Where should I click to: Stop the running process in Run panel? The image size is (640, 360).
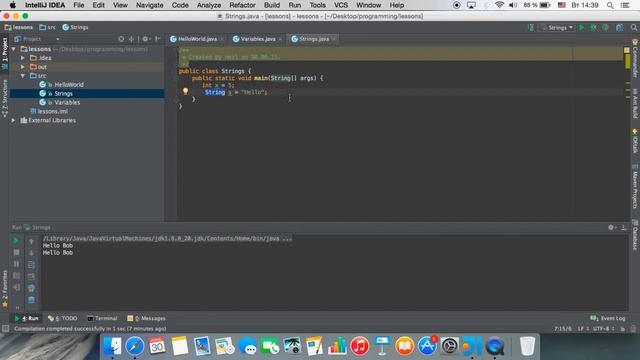pyautogui.click(x=16, y=253)
